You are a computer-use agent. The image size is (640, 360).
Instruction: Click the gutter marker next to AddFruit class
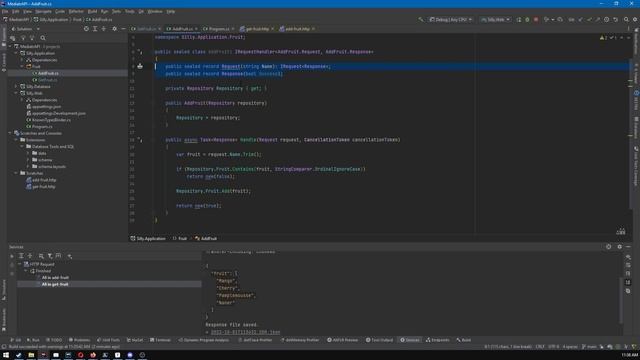[x=140, y=52]
